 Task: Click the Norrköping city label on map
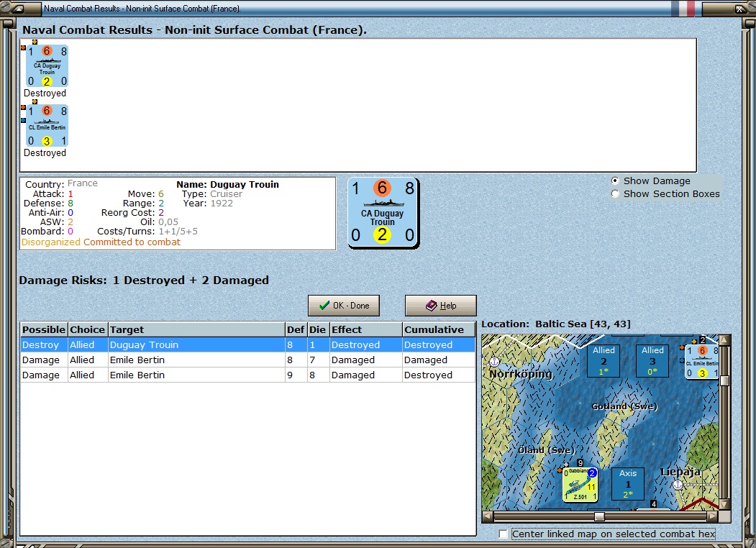pos(521,374)
